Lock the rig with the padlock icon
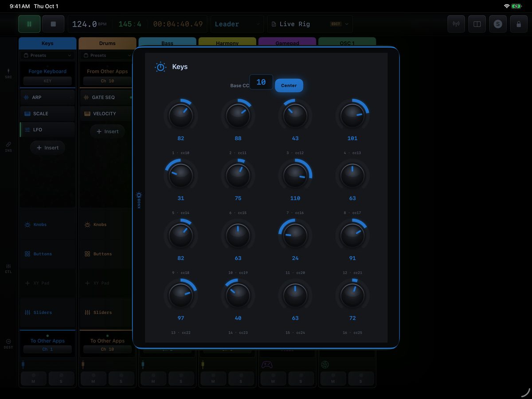The height and width of the screenshot is (399, 532). click(519, 24)
